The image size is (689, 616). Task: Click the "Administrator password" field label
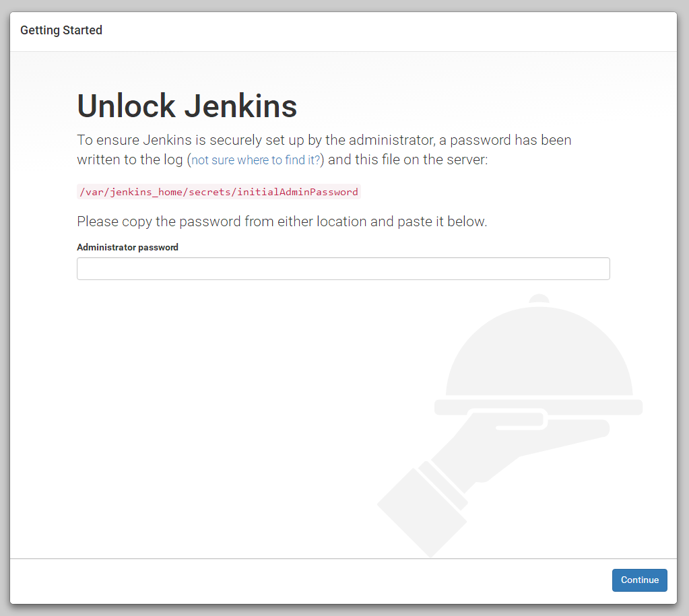127,247
